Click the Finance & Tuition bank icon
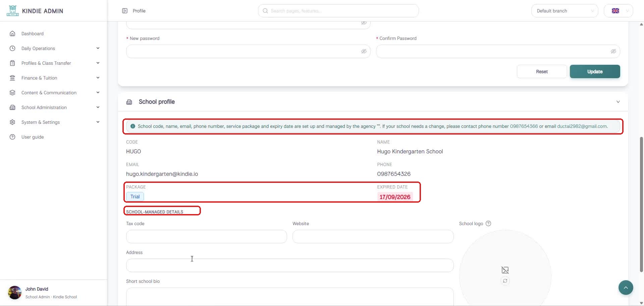 [x=12, y=78]
